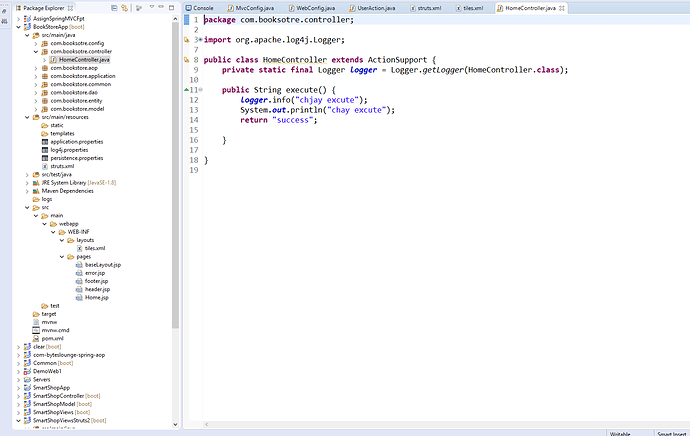Click the fold toggle beside import line
The image size is (690, 436).
pyautogui.click(x=200, y=39)
